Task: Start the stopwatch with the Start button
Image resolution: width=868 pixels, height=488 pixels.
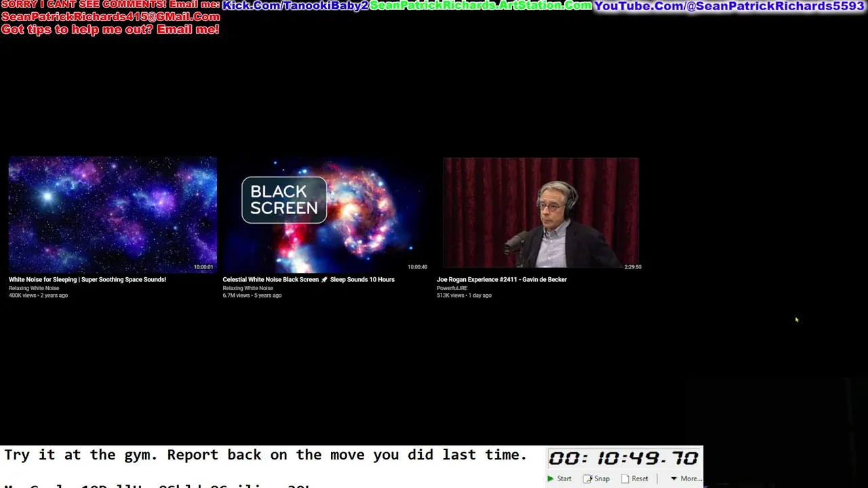Action: click(559, 479)
